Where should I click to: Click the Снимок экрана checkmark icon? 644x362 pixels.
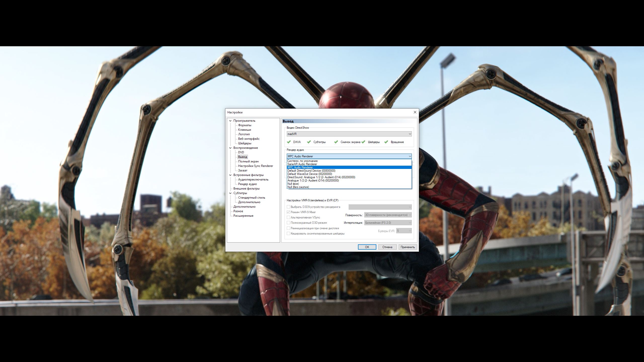pos(336,142)
